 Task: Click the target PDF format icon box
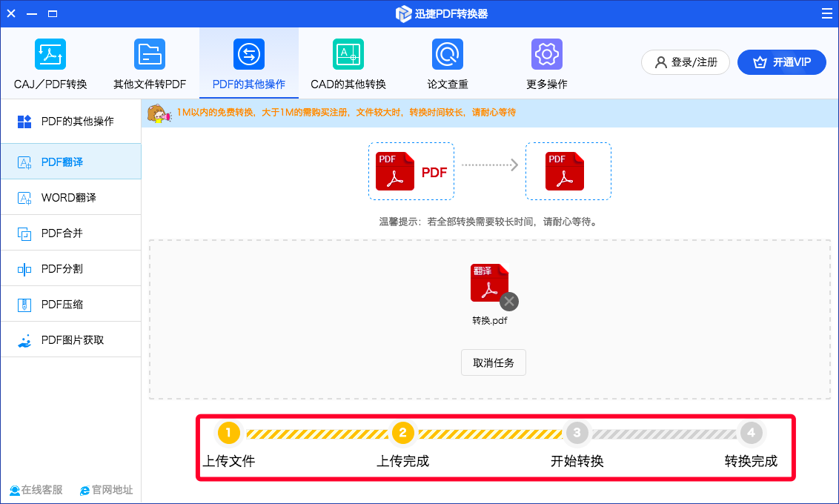point(568,171)
